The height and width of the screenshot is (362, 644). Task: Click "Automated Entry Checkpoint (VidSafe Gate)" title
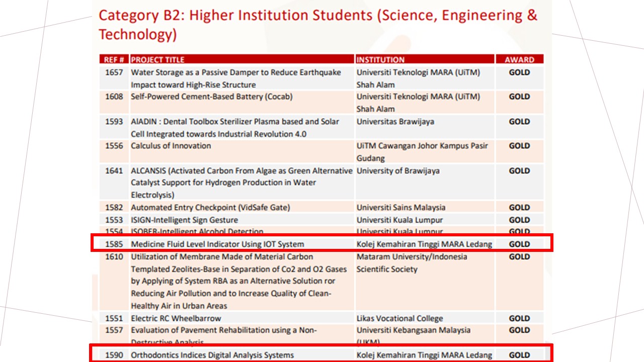pos(210,207)
